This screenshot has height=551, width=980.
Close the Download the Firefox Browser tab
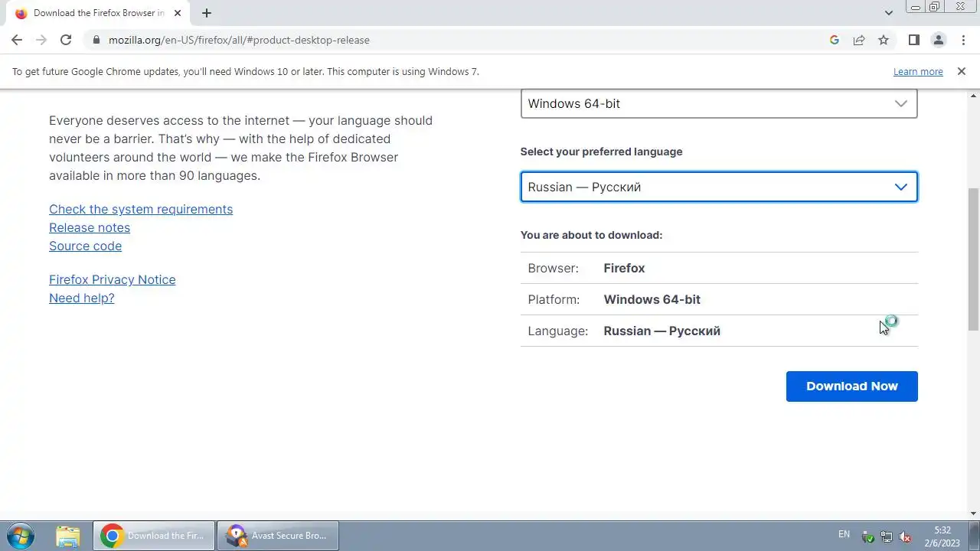tap(178, 13)
